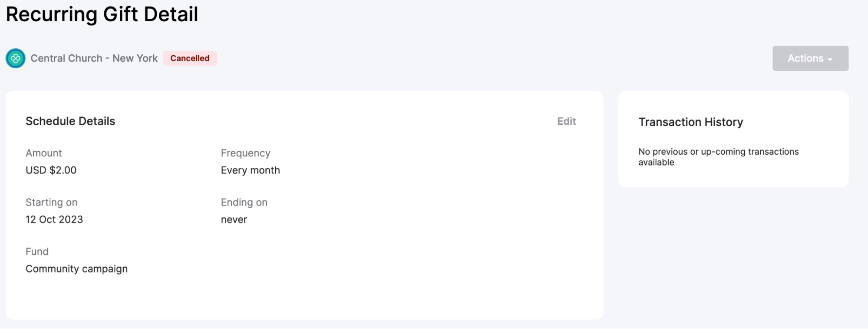Click the Central Church logo icon
This screenshot has width=868, height=329.
point(16,58)
